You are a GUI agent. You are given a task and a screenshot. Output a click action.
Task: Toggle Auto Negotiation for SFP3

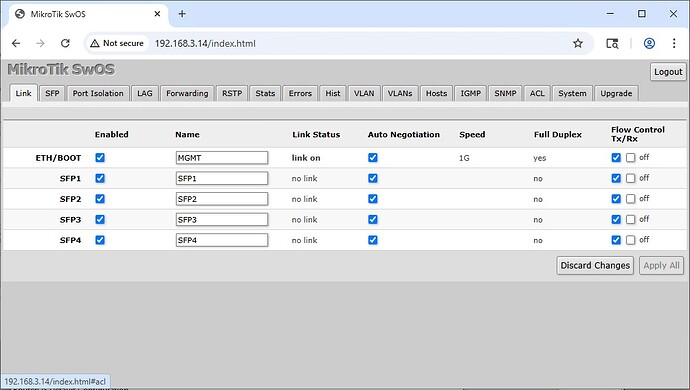373,219
